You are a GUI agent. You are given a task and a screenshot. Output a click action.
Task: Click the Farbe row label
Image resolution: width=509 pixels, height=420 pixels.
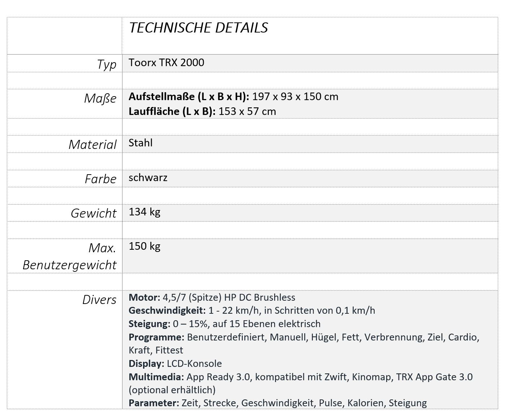pyautogui.click(x=100, y=179)
